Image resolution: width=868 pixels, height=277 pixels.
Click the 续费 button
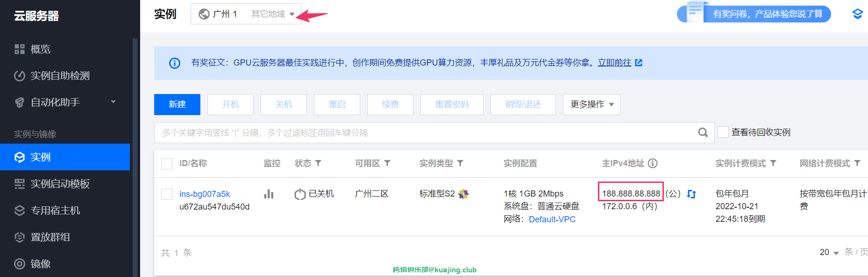(x=390, y=104)
